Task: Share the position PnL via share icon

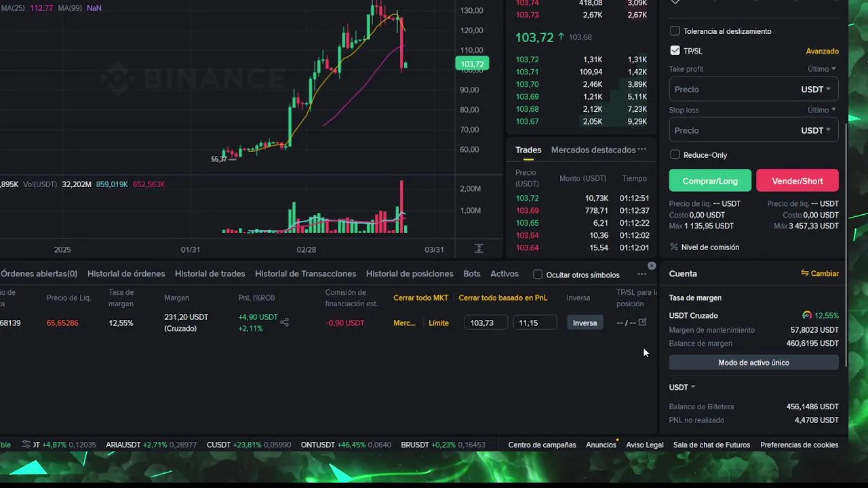Action: pos(284,323)
